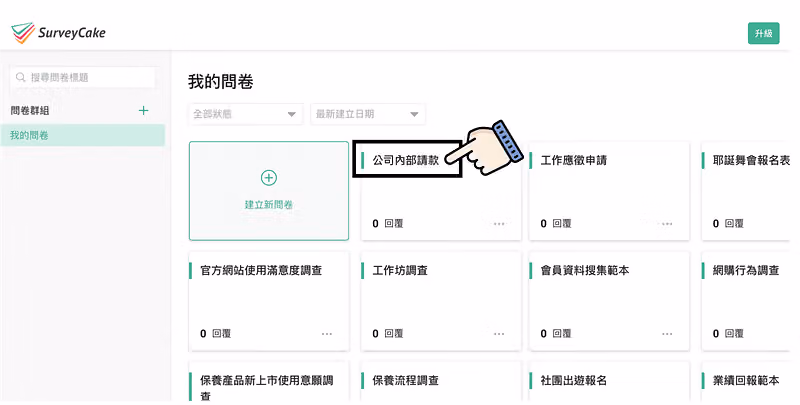Open the 保養流程調查 survey
This screenshot has width=800, height=405.
click(x=406, y=380)
